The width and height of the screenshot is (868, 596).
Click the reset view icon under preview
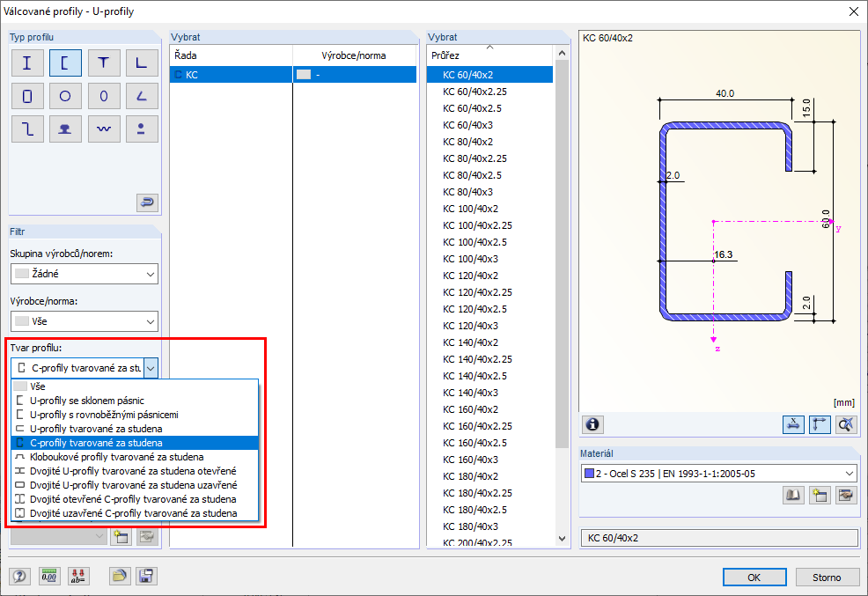(846, 424)
